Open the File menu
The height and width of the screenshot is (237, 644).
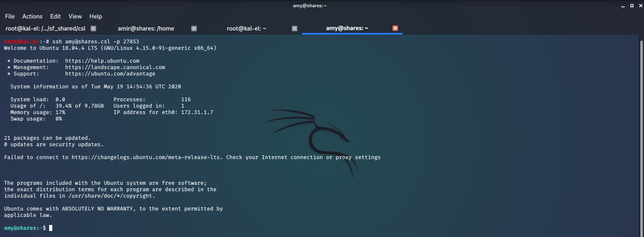(10, 16)
